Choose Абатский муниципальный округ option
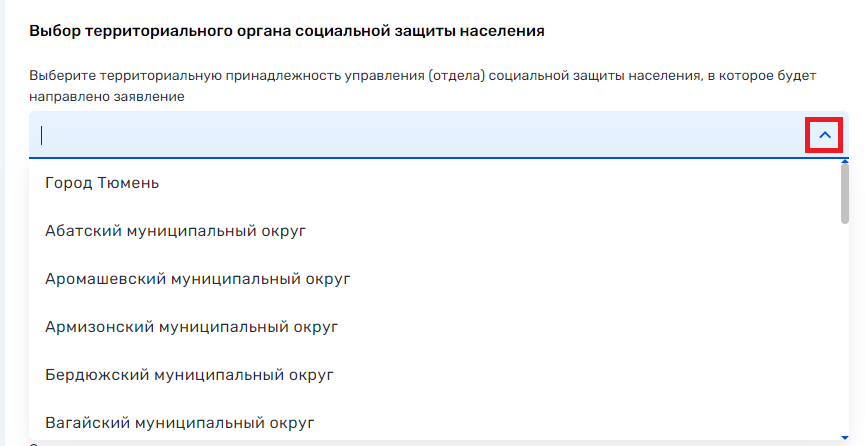The image size is (868, 446). [175, 231]
